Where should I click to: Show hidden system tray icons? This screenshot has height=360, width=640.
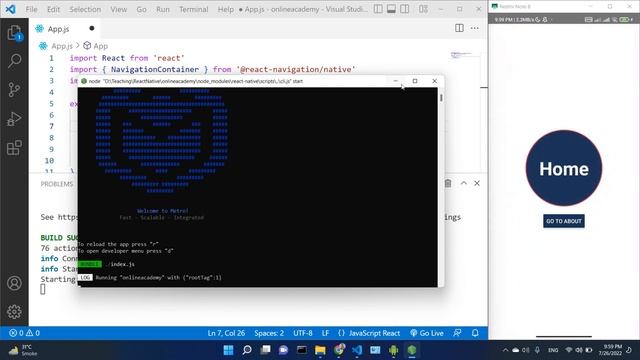click(505, 350)
